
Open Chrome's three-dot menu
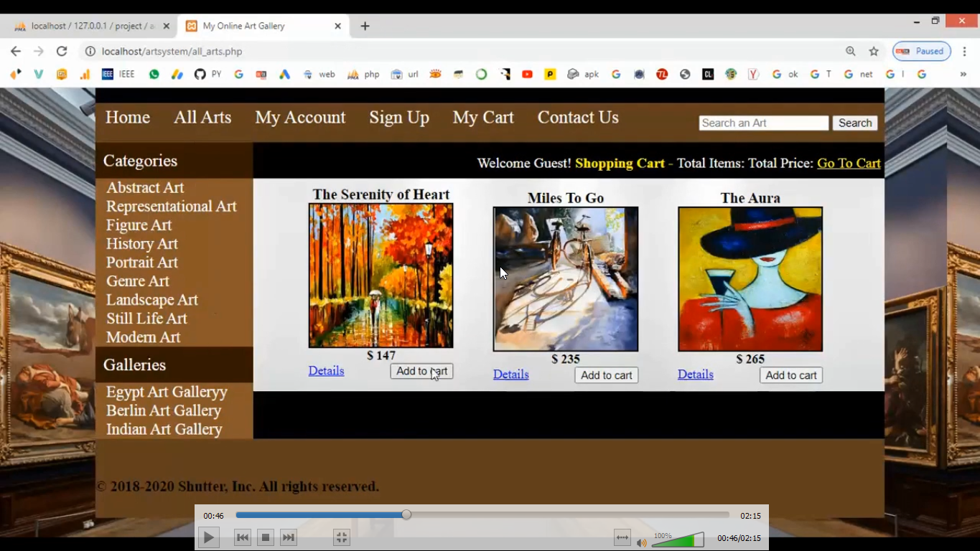click(x=965, y=51)
